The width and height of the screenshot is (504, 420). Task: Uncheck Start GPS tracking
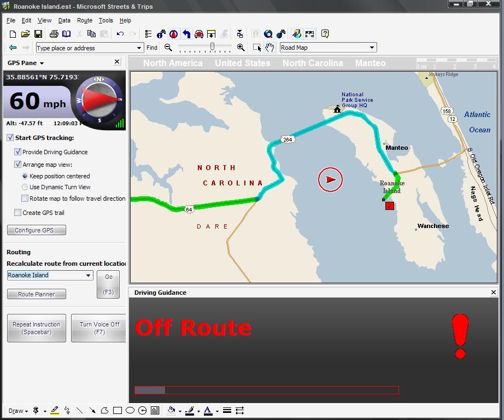(10, 138)
